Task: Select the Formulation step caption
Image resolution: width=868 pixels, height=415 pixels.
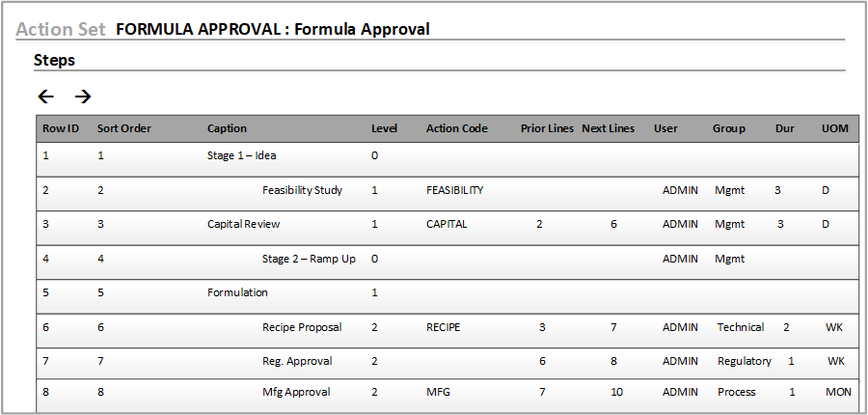Action: 237,292
